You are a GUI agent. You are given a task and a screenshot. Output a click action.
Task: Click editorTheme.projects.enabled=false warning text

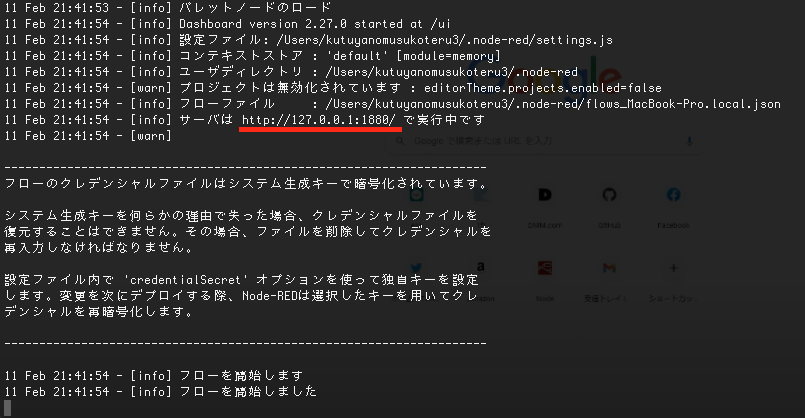pos(543,88)
